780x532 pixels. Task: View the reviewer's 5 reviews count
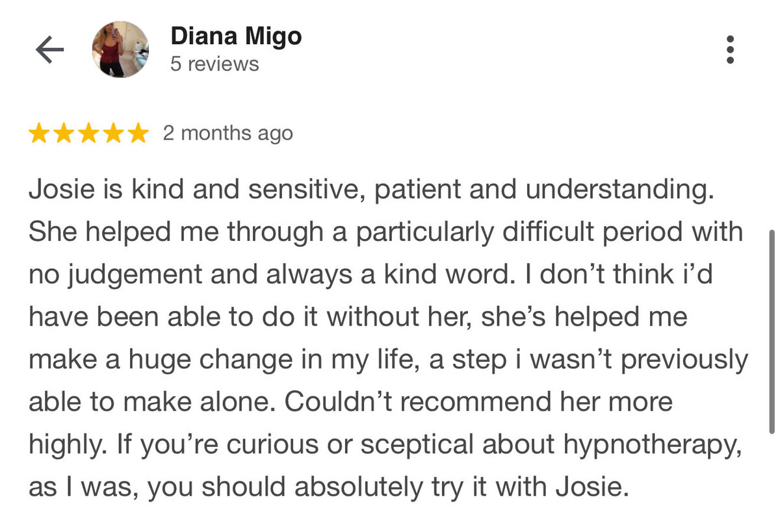point(214,64)
